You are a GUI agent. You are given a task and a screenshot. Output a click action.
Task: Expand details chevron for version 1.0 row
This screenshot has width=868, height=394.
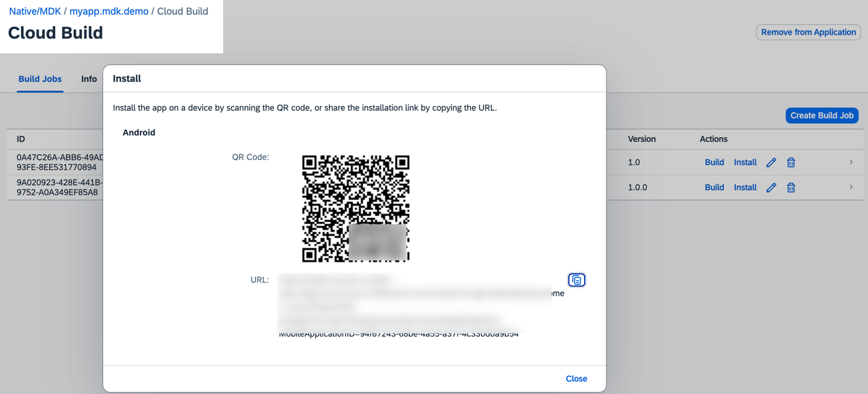click(x=851, y=162)
